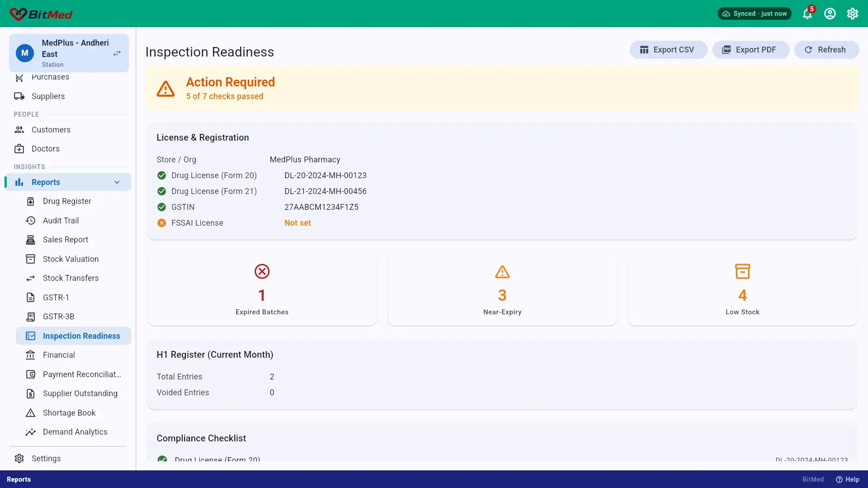The image size is (868, 488).
Task: Click the Synced just now status badge
Action: pos(754,14)
